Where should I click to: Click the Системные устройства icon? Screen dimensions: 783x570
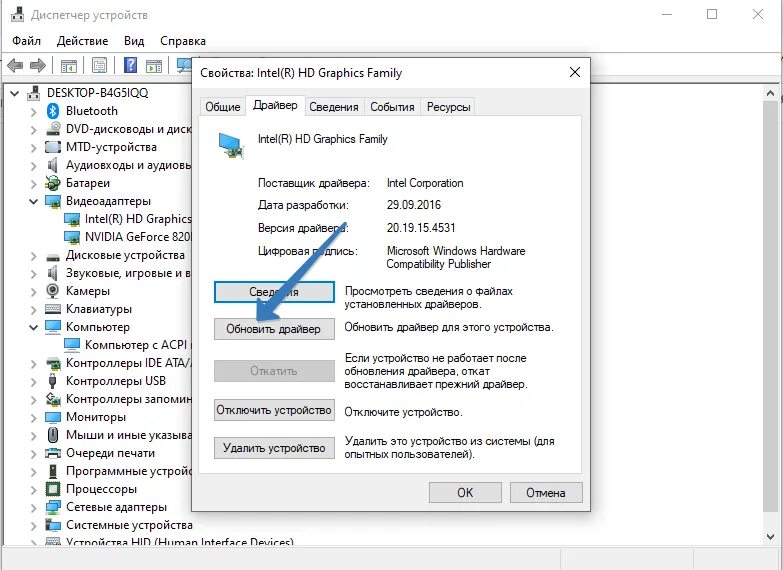[53, 525]
